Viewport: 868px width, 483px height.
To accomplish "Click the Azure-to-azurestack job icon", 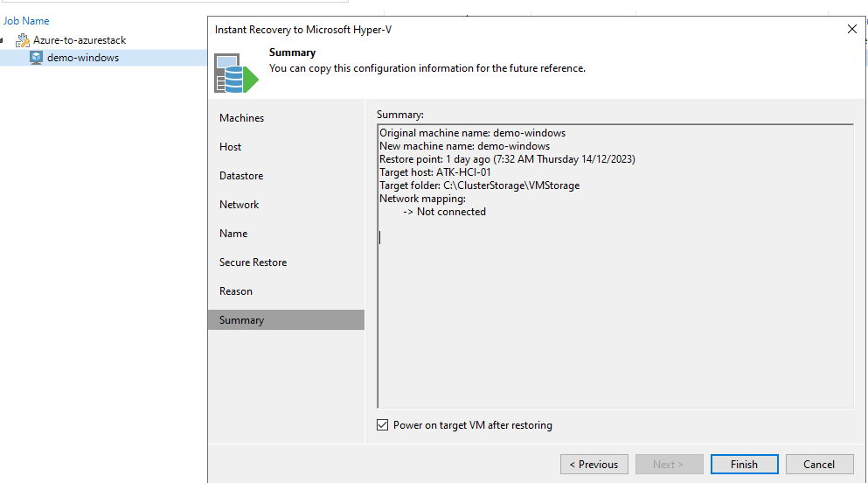I will point(23,40).
